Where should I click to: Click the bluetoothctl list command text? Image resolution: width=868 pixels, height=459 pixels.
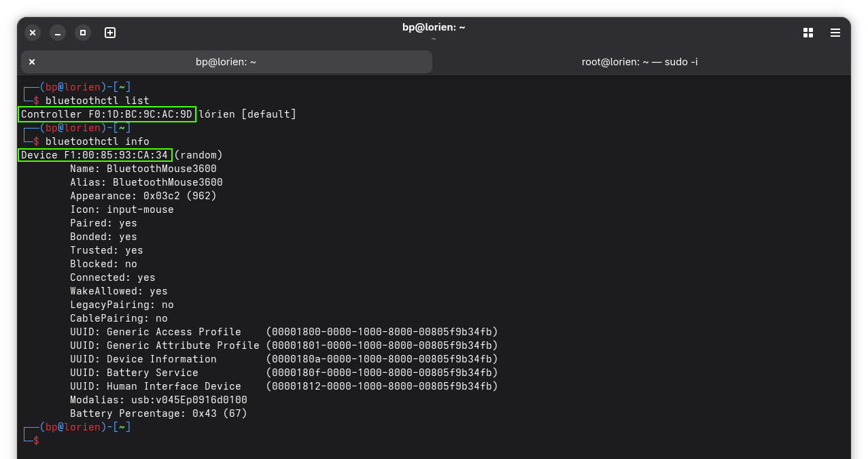[x=97, y=101]
